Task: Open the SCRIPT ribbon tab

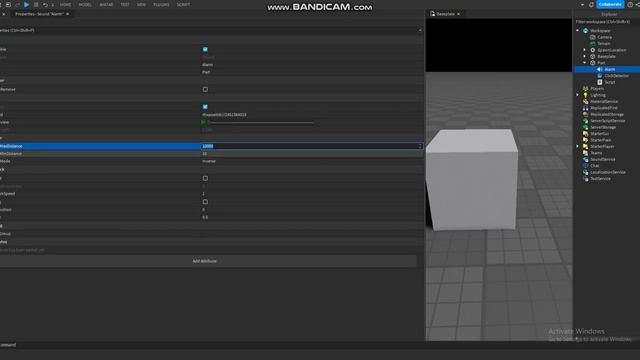Action: point(183,4)
